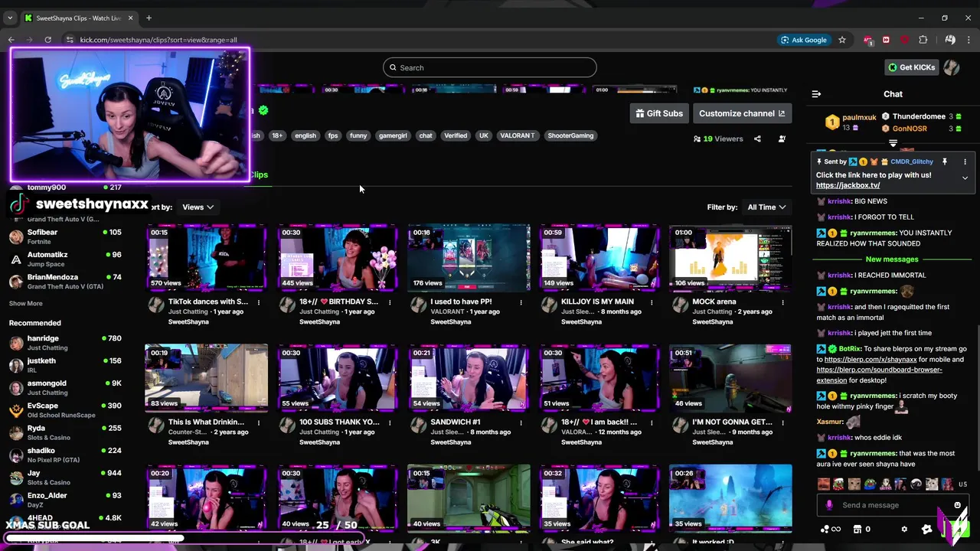Share the channel via share icon
The width and height of the screenshot is (980, 551).
point(757,139)
